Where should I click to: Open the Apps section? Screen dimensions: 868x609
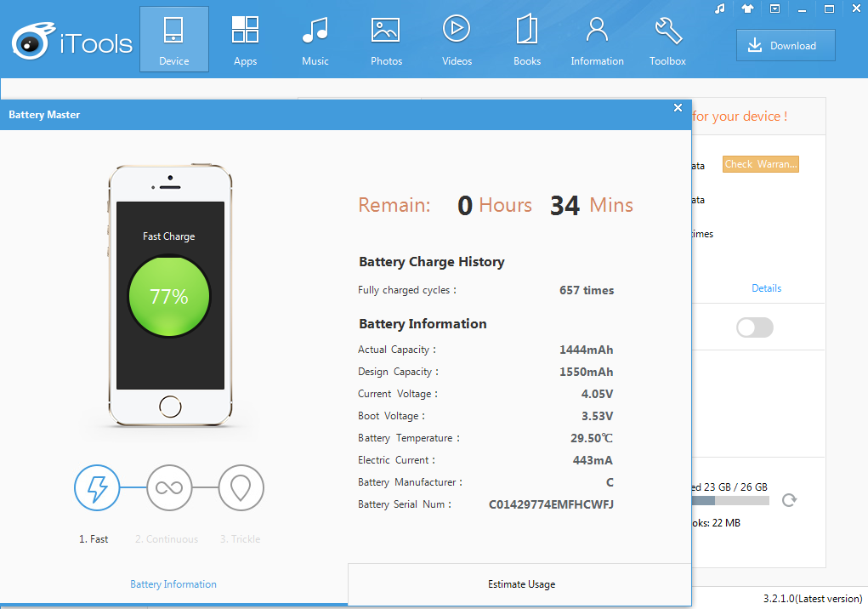245,39
